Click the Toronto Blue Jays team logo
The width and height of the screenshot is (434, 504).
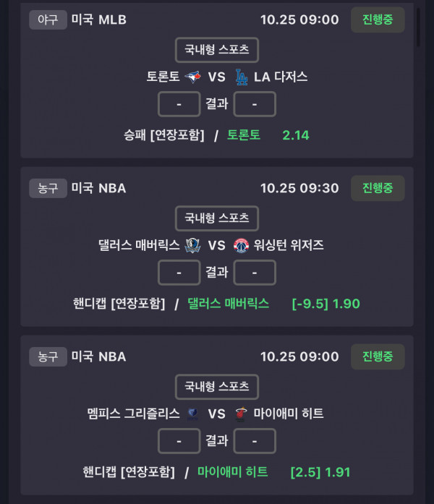point(193,77)
